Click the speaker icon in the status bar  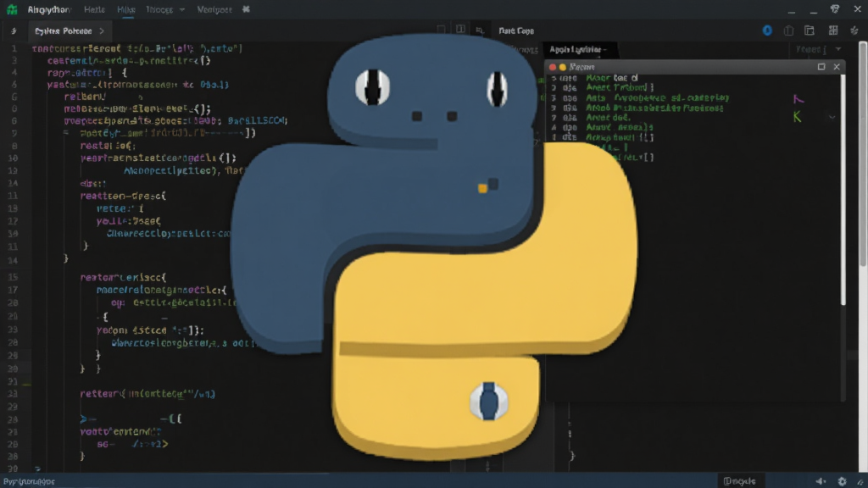pos(821,481)
